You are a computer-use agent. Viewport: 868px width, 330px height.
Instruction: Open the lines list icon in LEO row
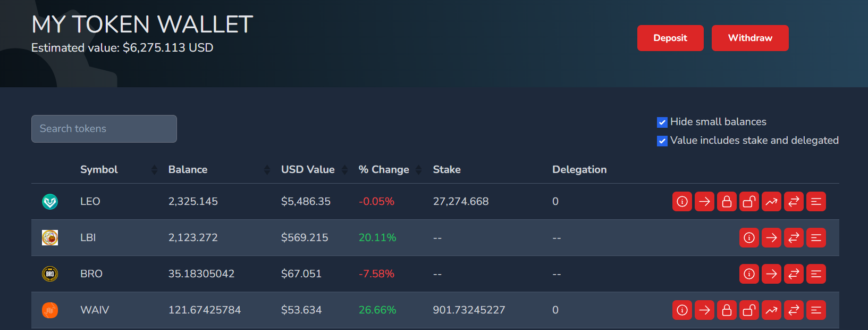click(x=816, y=202)
